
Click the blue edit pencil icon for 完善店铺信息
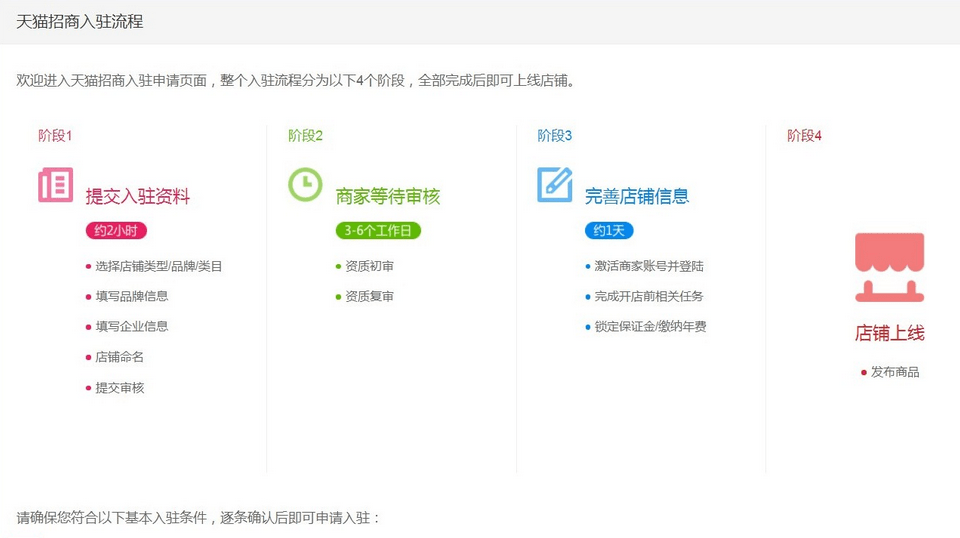[x=555, y=184]
